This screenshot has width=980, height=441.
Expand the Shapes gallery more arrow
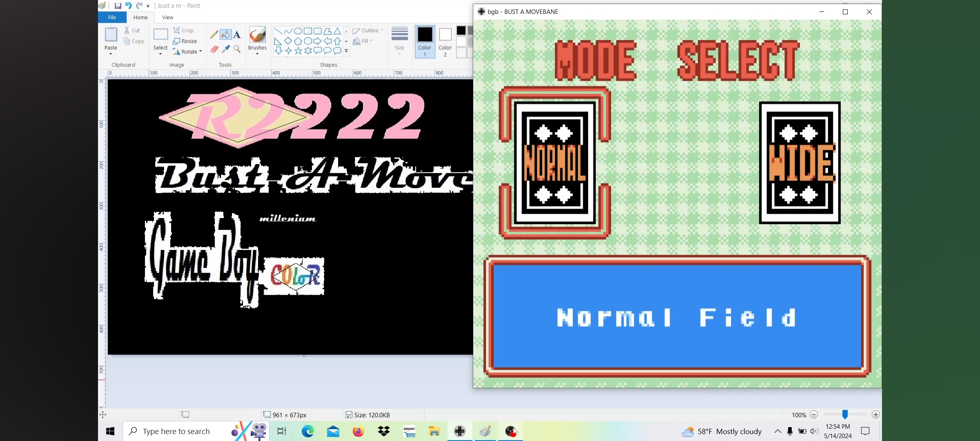(346, 51)
